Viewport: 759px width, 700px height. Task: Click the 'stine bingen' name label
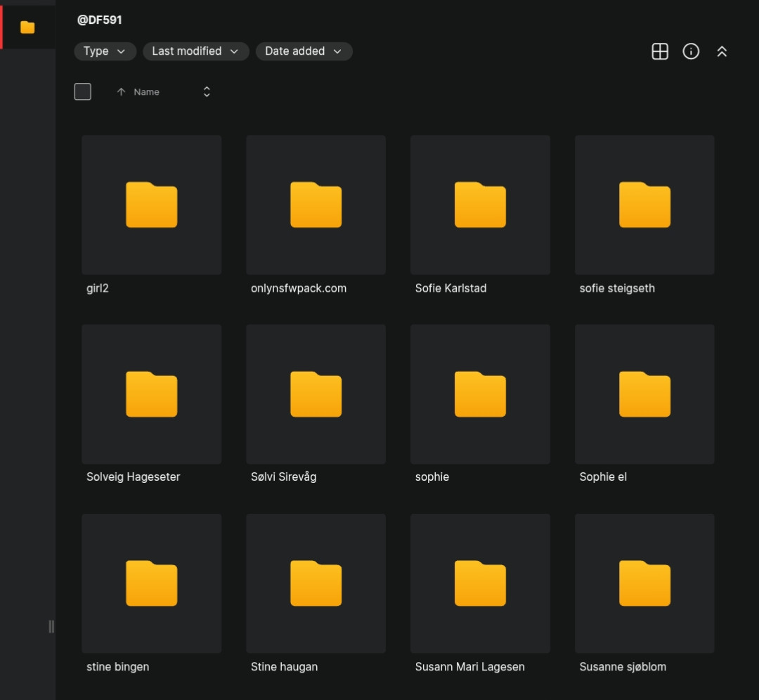[x=117, y=666]
